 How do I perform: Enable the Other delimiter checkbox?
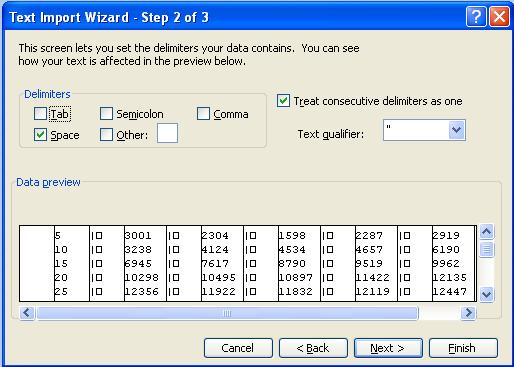tap(106, 134)
